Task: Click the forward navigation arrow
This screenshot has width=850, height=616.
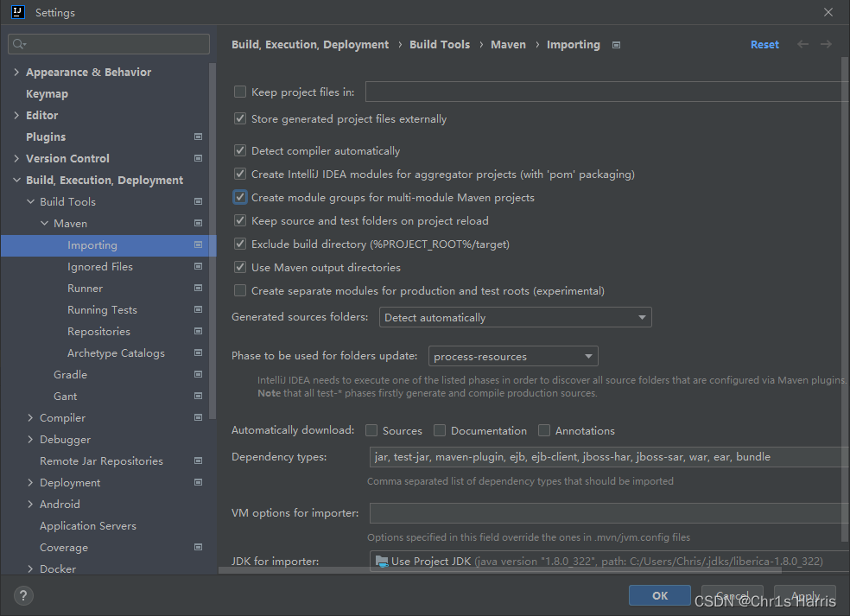Action: (826, 44)
